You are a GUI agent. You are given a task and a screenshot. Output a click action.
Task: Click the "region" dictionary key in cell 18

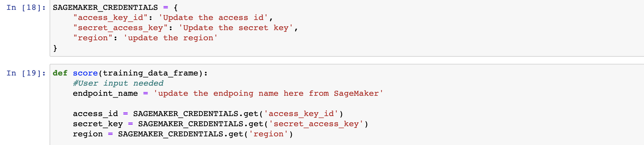point(93,38)
